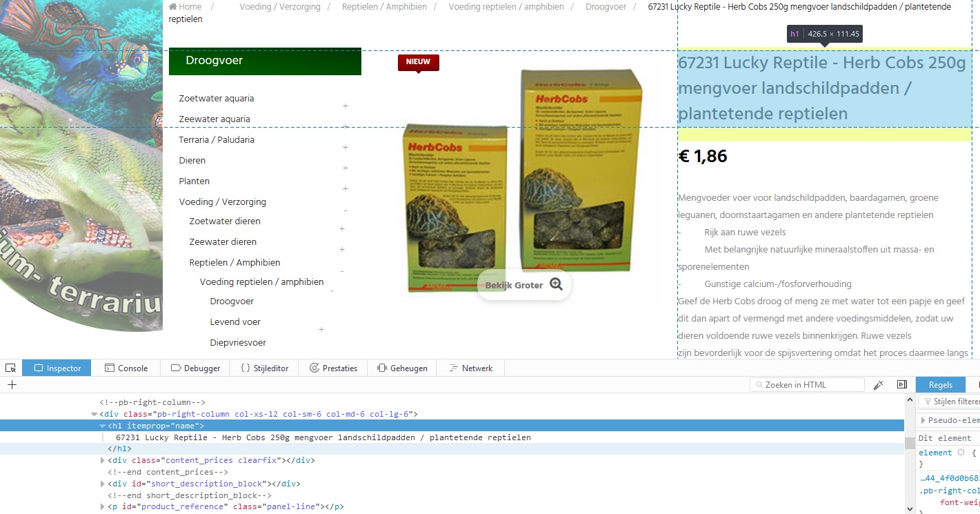Click the Zoeken in HTML search field
This screenshot has width=980, height=514.
click(807, 385)
